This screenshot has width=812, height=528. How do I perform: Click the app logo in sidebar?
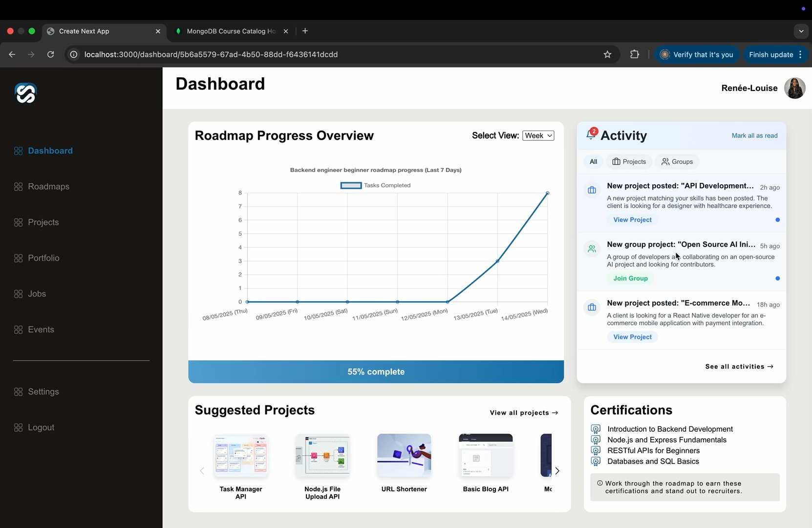tap(25, 93)
